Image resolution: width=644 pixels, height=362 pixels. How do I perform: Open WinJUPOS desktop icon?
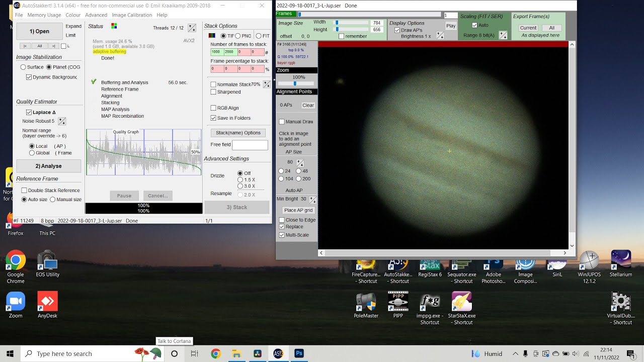pyautogui.click(x=589, y=267)
